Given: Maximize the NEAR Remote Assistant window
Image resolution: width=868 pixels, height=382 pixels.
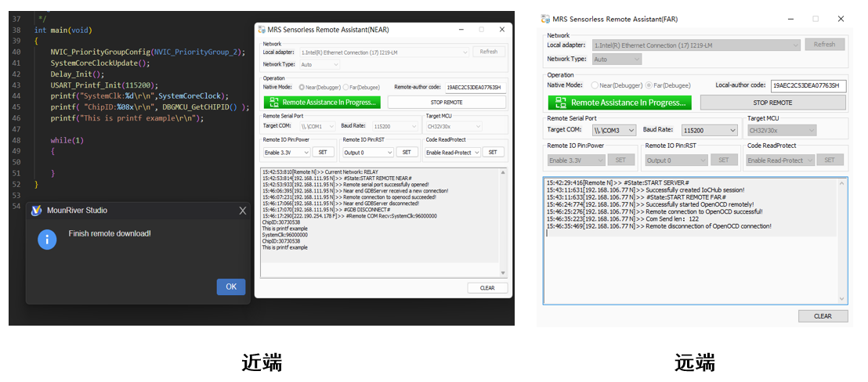Looking at the screenshot, I should click(x=481, y=29).
